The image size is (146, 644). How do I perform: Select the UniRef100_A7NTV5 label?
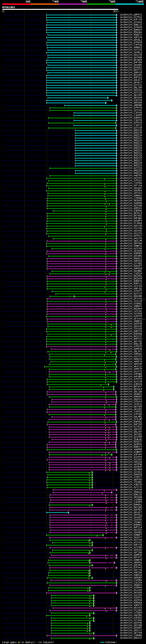pos(131,316)
